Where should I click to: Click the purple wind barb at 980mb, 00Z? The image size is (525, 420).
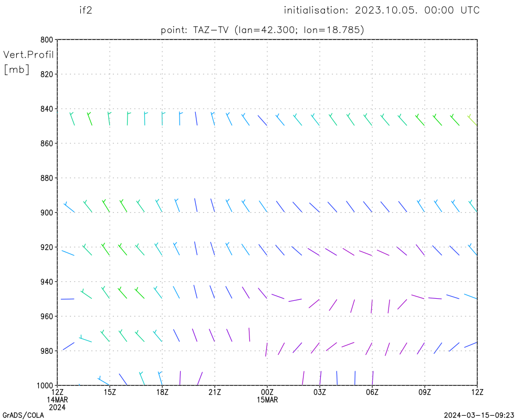tap(267, 349)
